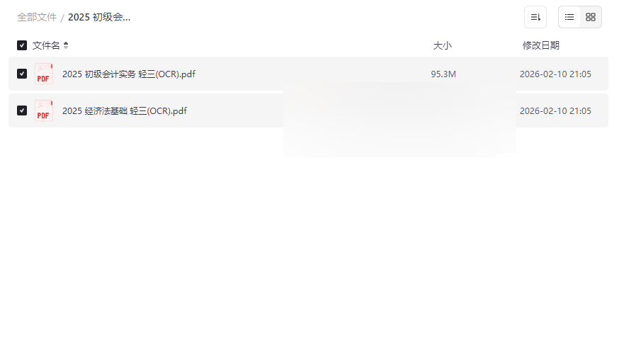Click the 95.3M size value
Image resolution: width=619 pixels, height=364 pixels.
pos(443,74)
